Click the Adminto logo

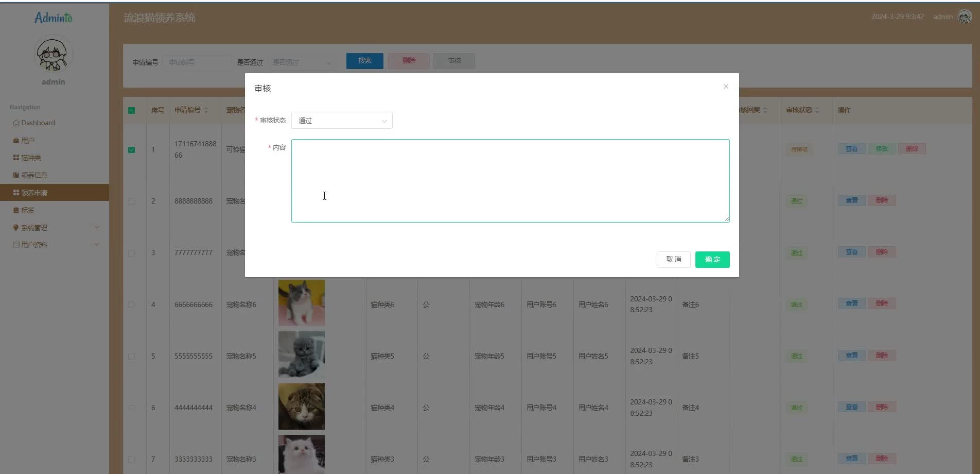coord(54,18)
